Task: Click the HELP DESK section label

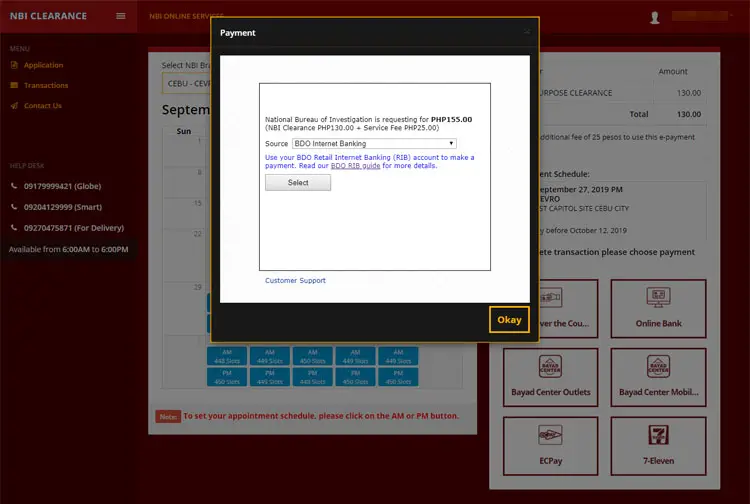Action: (27, 165)
